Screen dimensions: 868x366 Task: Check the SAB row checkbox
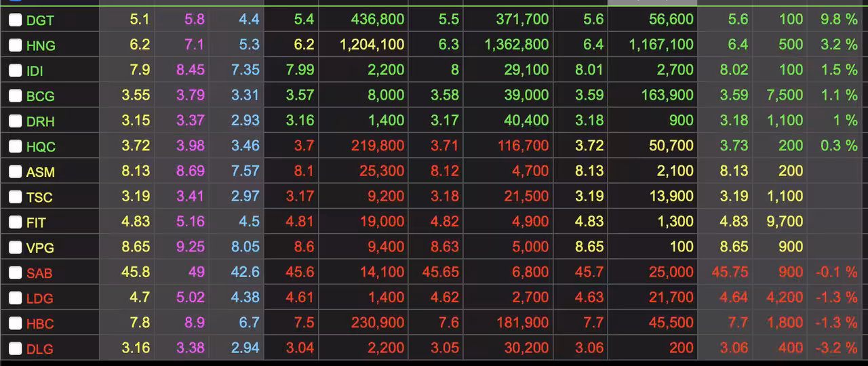click(x=15, y=273)
